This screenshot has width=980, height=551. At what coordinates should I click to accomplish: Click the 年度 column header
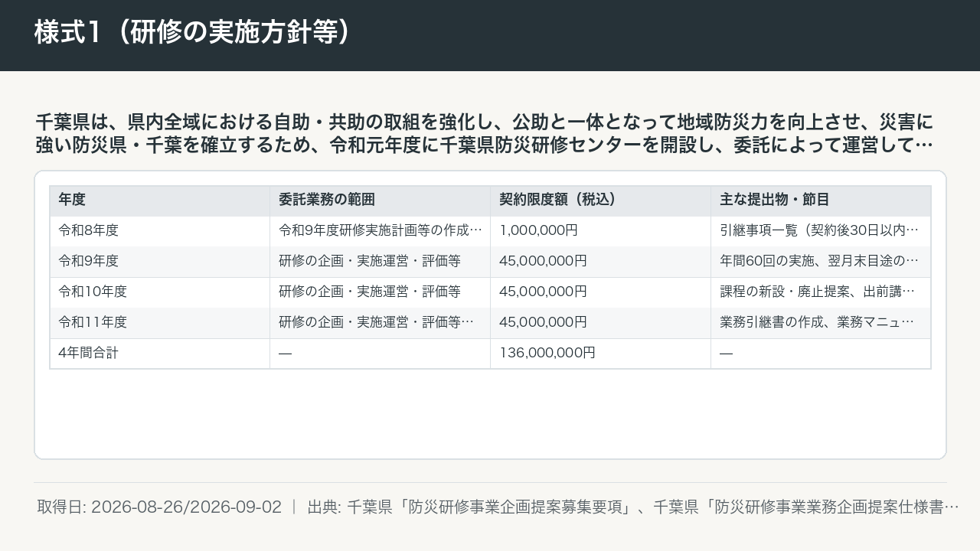click(160, 201)
